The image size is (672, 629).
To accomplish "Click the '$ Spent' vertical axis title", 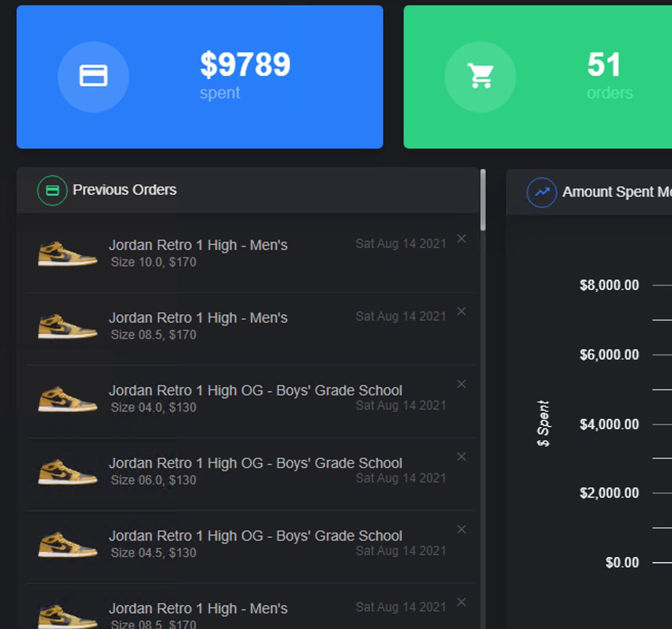I will point(543,424).
